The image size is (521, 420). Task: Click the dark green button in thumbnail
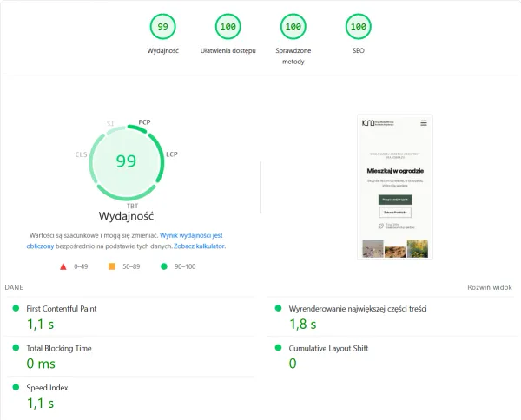395,200
